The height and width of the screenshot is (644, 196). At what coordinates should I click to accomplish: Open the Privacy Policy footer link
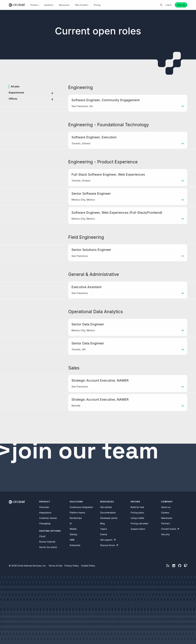[x=71, y=566]
